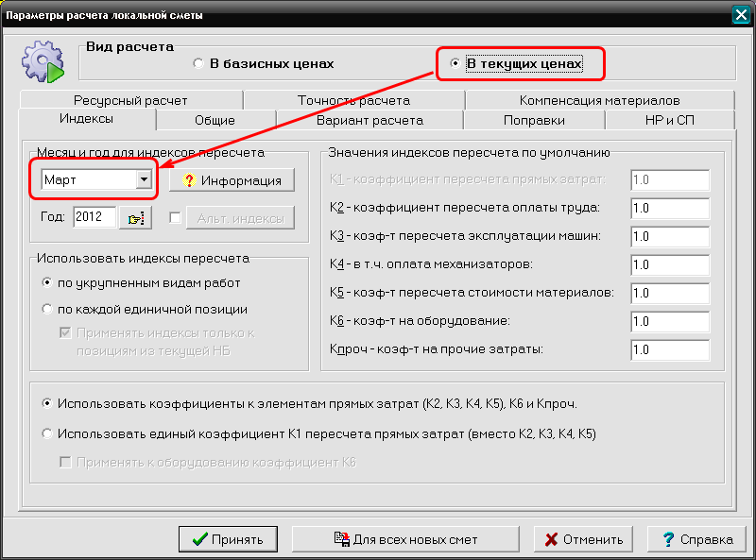This screenshot has width=756, height=560.
Task: Choose 'по каждой единичной позиции' option
Action: pyautogui.click(x=145, y=309)
